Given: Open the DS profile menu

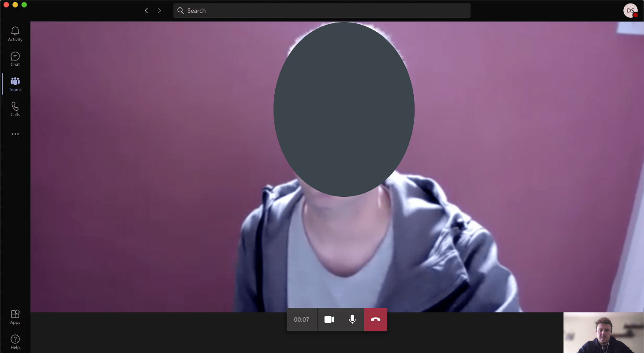Looking at the screenshot, I should tap(630, 11).
